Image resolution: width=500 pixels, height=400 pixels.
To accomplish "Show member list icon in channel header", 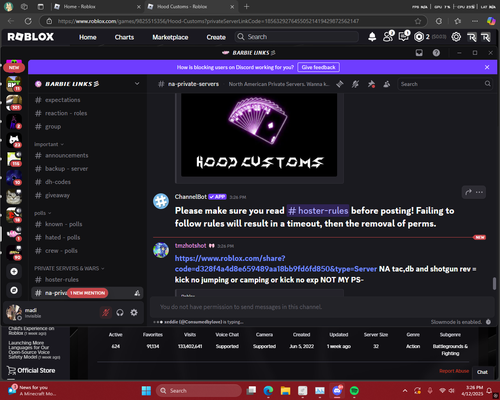I will (387, 84).
